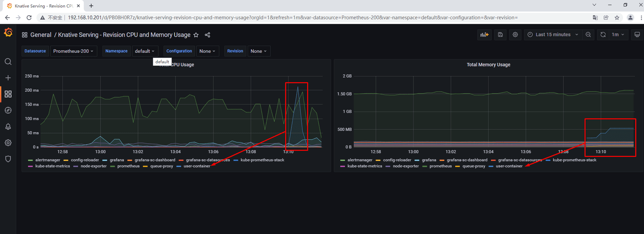Zoom out the time range
Viewport: 644px width, 234px height.
click(588, 35)
